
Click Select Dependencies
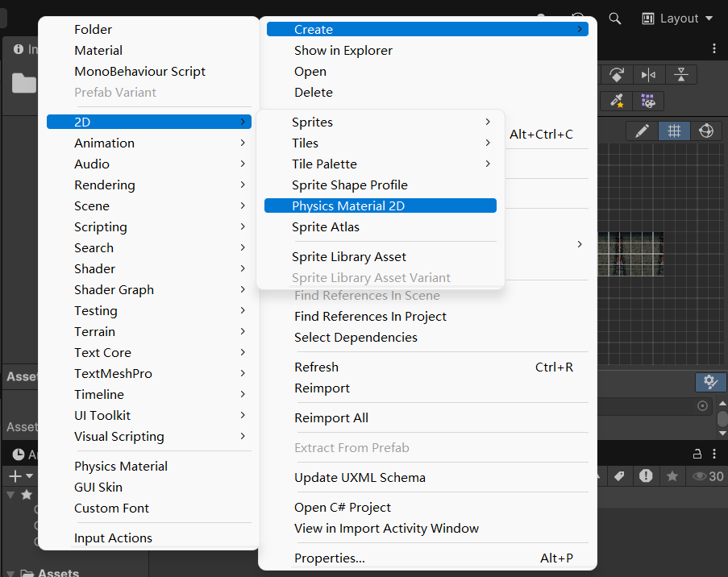tap(427, 338)
